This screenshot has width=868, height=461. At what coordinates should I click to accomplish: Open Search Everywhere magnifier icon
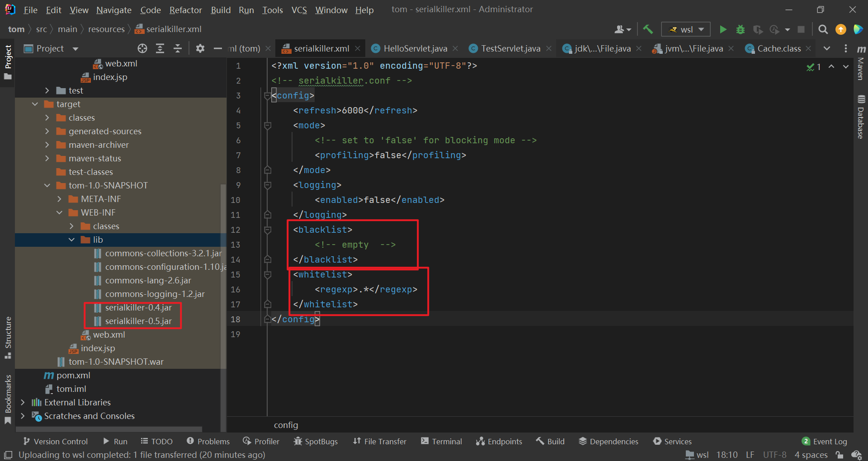(x=823, y=29)
